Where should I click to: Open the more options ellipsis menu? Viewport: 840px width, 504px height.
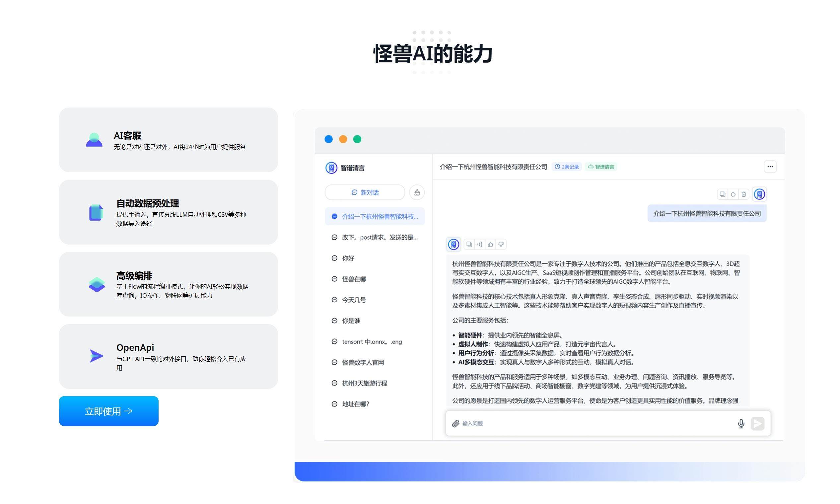click(x=770, y=167)
